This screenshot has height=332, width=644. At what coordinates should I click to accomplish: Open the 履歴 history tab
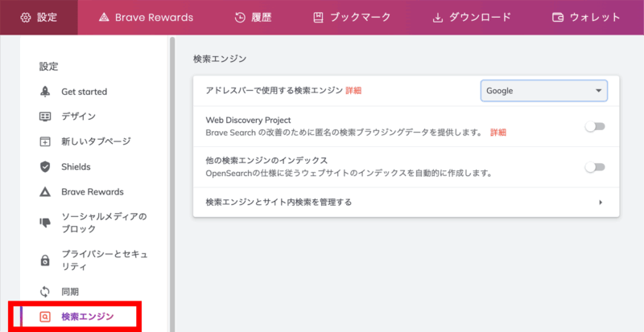pyautogui.click(x=252, y=17)
